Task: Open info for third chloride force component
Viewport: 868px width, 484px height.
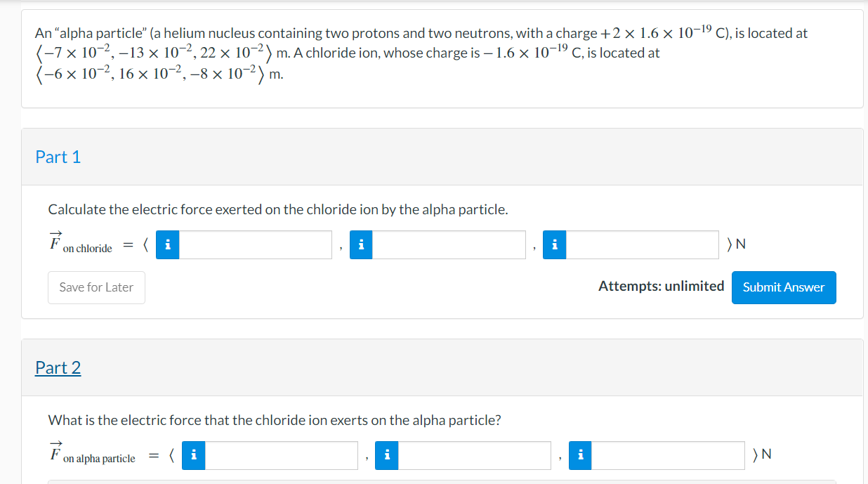Action: click(x=554, y=244)
